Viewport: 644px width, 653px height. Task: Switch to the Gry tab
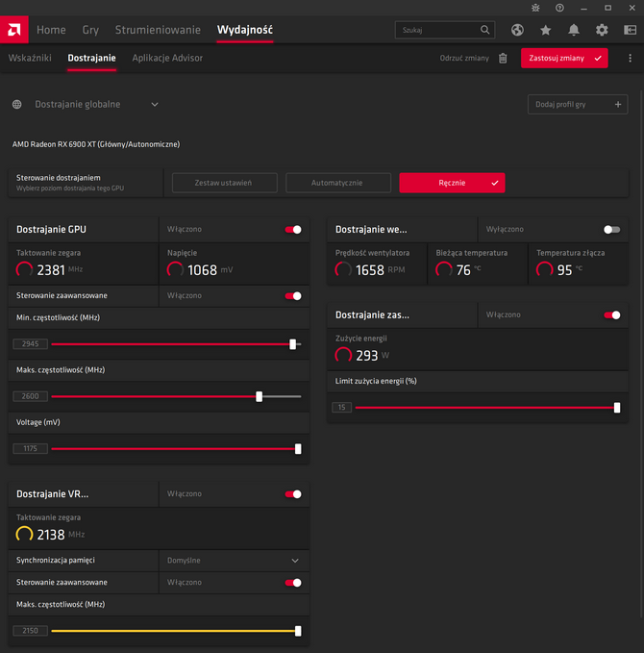click(90, 30)
